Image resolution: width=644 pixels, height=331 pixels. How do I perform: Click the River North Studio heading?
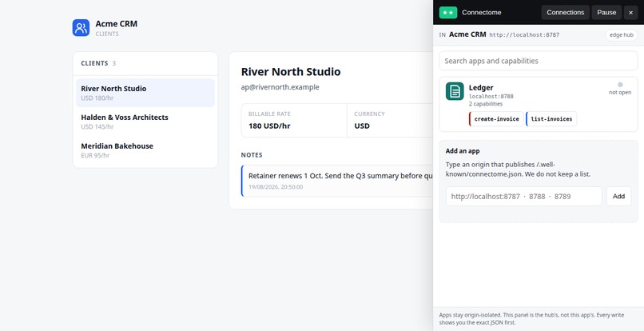coord(291,72)
